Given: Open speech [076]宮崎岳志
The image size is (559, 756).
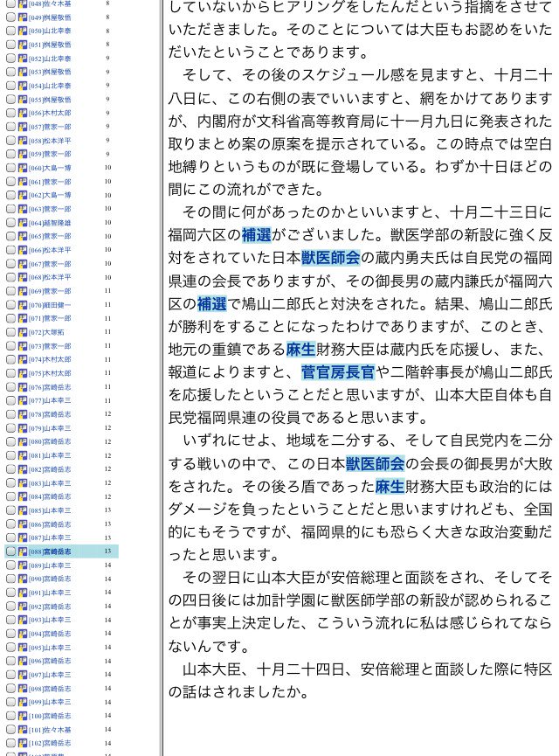Looking at the screenshot, I should click(x=50, y=387).
